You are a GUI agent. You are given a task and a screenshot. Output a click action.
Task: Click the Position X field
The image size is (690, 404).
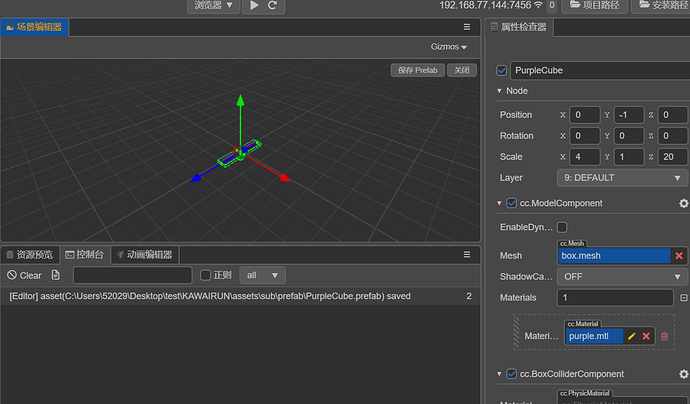tap(584, 115)
